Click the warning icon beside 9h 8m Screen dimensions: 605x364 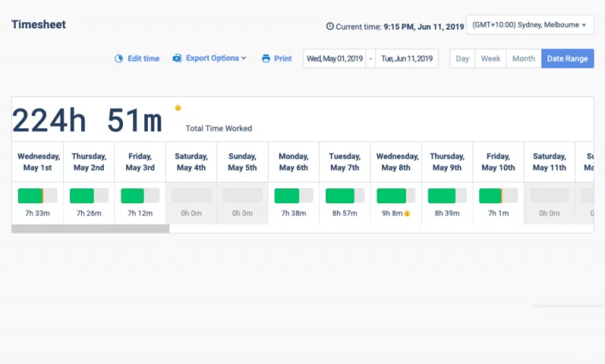point(407,214)
